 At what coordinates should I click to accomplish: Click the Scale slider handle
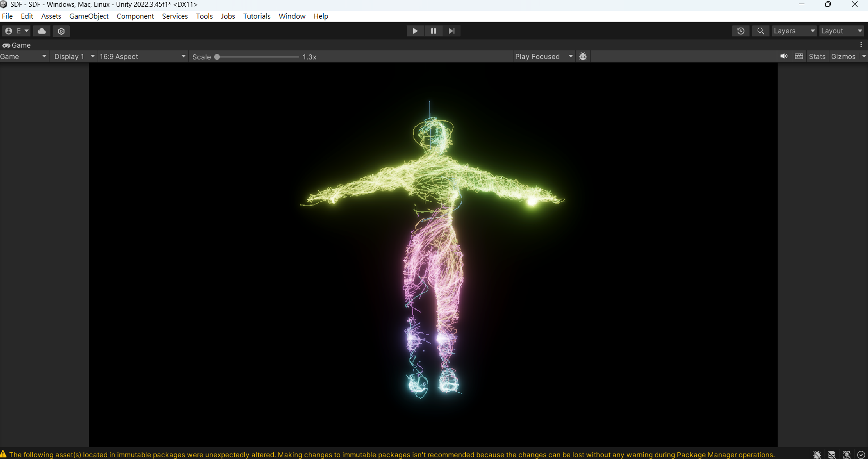(217, 57)
